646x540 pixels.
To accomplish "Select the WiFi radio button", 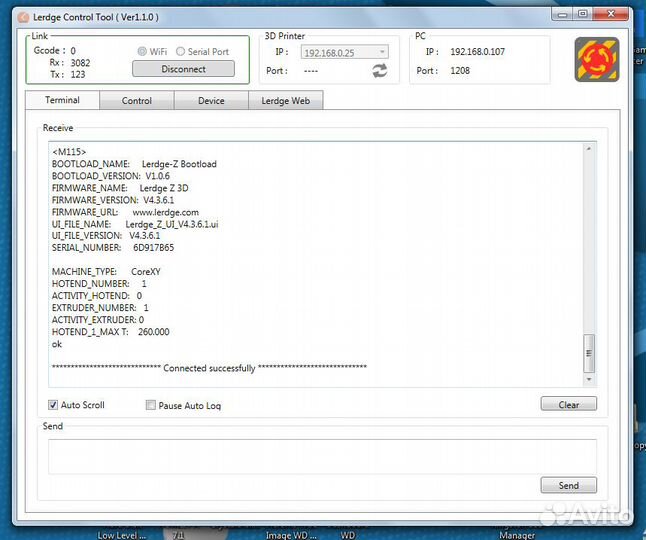I will pyautogui.click(x=142, y=51).
